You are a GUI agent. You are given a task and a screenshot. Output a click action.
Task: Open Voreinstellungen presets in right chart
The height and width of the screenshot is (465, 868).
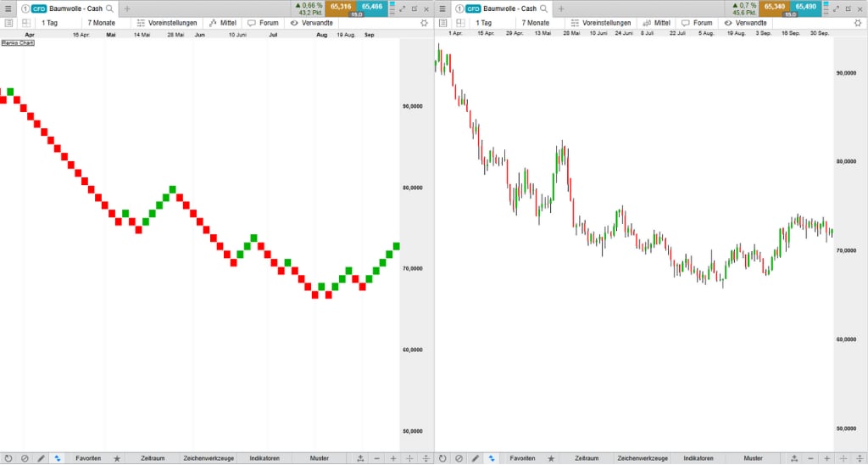click(x=601, y=23)
